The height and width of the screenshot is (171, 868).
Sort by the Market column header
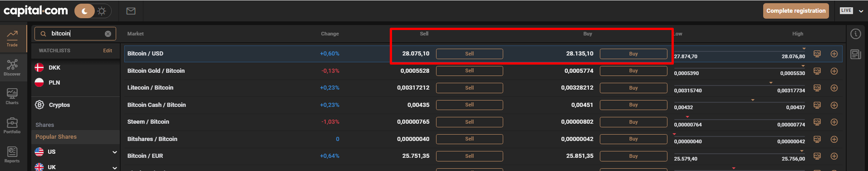pos(135,34)
